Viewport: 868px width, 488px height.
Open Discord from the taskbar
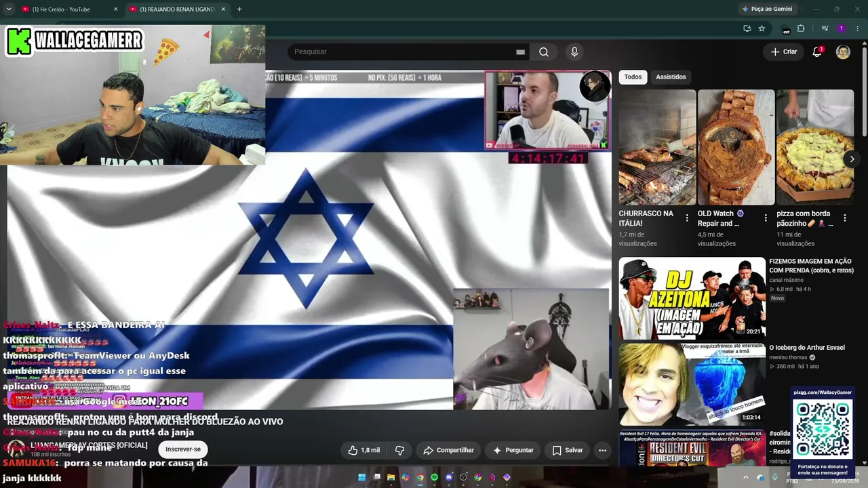click(x=449, y=477)
